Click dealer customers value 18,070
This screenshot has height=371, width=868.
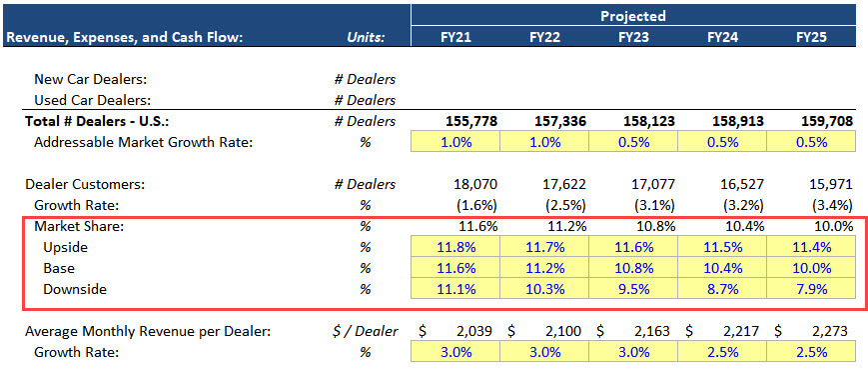pos(476,184)
